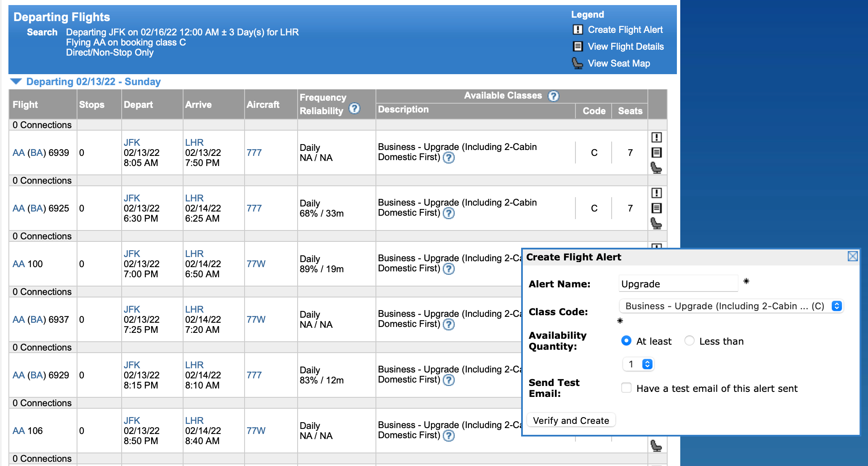Close the Create Flight Alert dialog
This screenshot has height=466, width=868.
[853, 256]
